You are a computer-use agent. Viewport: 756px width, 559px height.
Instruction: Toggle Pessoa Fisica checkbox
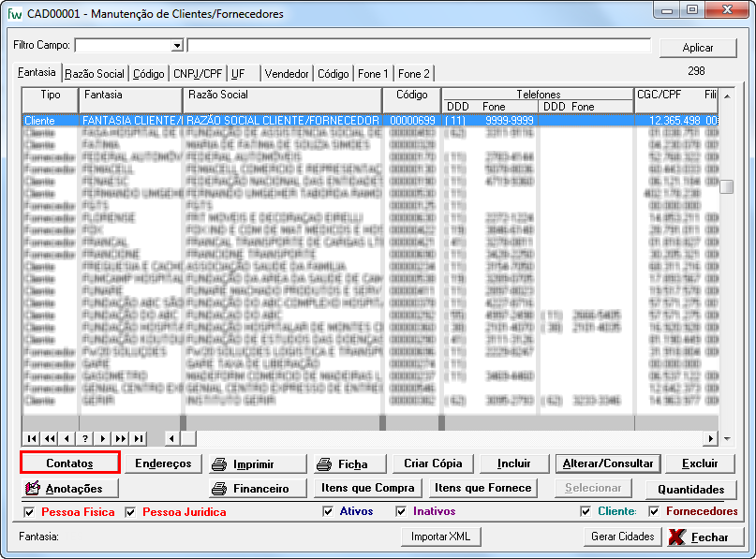[x=29, y=512]
